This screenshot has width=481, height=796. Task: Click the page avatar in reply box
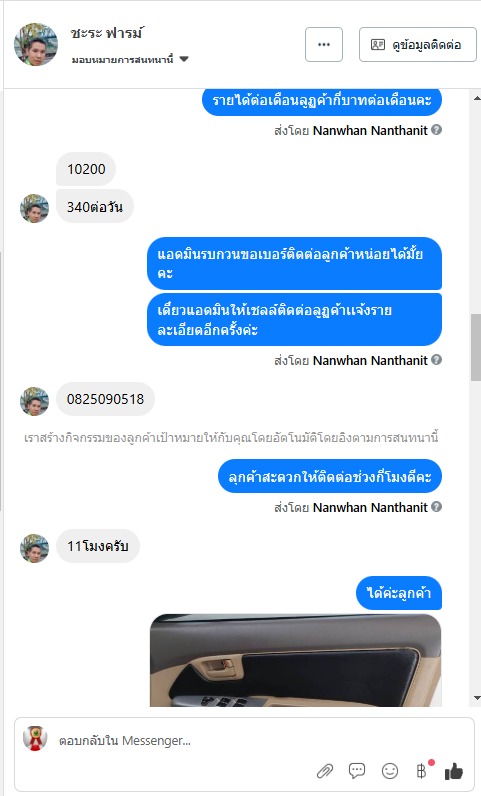[x=35, y=739]
